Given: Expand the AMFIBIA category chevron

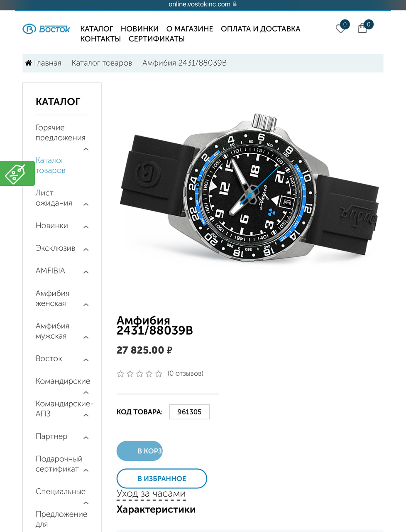Looking at the screenshot, I should click(x=86, y=272).
